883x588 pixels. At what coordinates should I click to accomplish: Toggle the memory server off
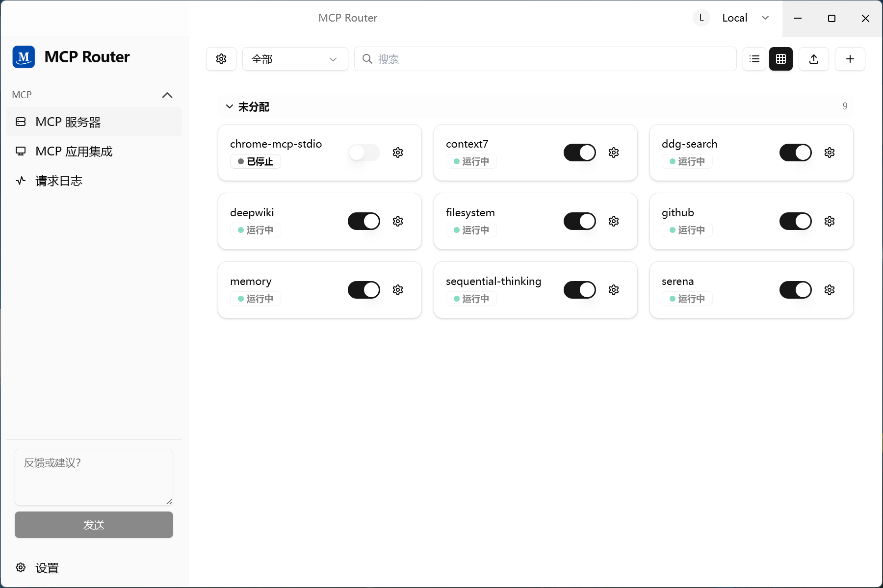(x=364, y=290)
